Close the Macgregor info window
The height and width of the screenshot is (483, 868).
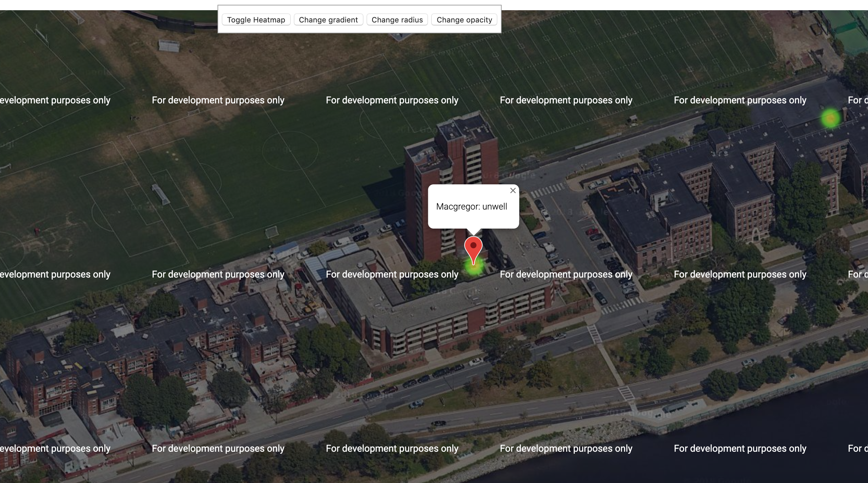tap(513, 191)
